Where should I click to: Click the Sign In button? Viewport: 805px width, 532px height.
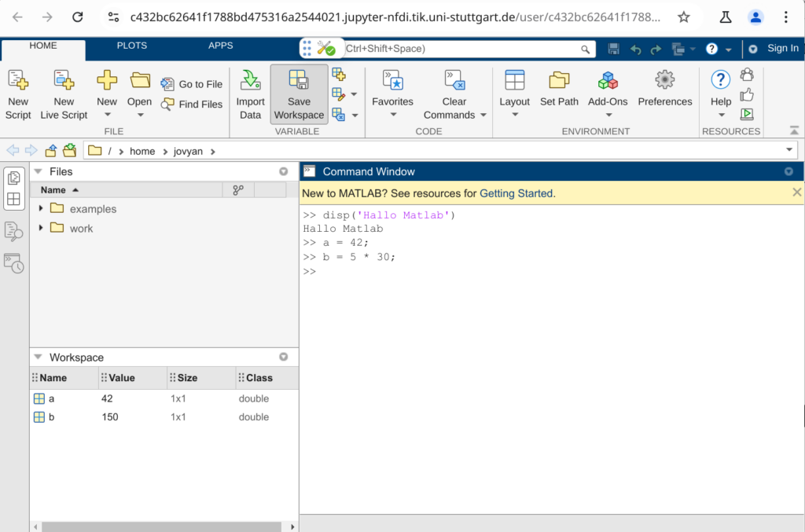coord(782,49)
